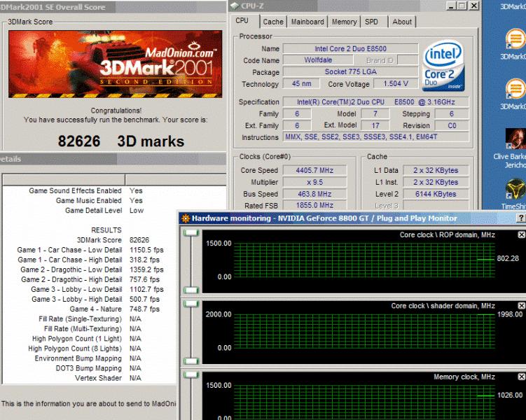
Task: Click the ROP domain reading '802.28'
Action: [x=508, y=258]
